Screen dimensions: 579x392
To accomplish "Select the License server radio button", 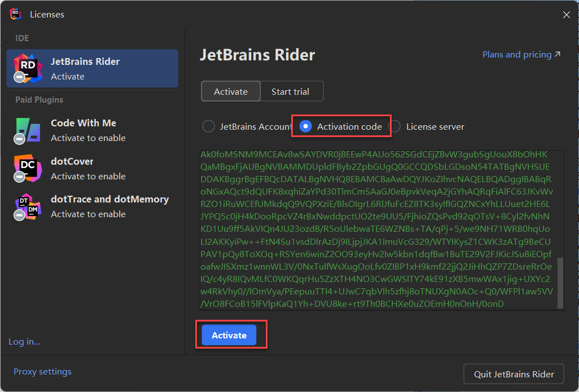I will 395,126.
